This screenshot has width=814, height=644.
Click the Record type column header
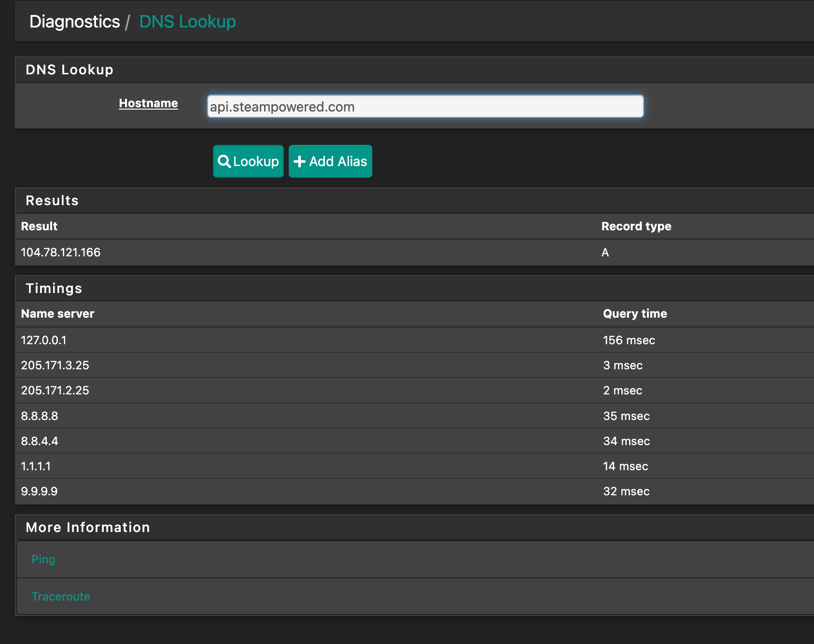pyautogui.click(x=636, y=226)
